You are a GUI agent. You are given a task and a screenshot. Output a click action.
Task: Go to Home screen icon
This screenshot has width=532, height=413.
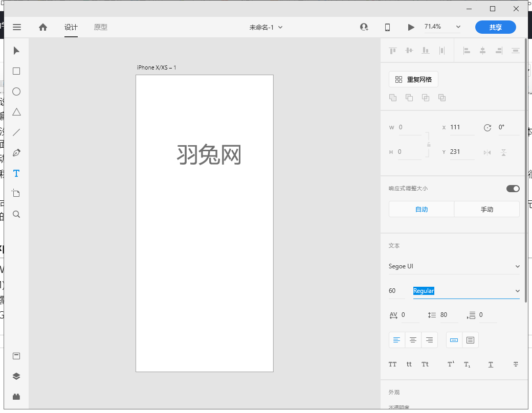tap(43, 27)
